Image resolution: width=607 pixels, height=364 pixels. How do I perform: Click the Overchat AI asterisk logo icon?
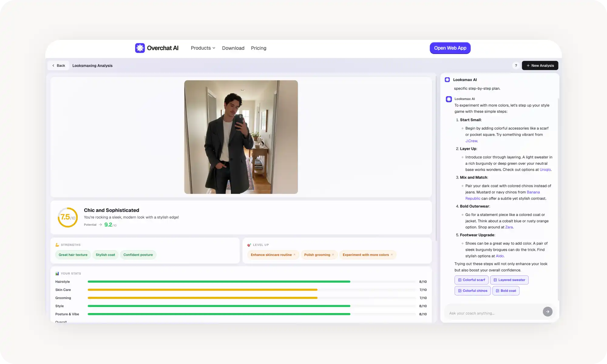point(140,48)
